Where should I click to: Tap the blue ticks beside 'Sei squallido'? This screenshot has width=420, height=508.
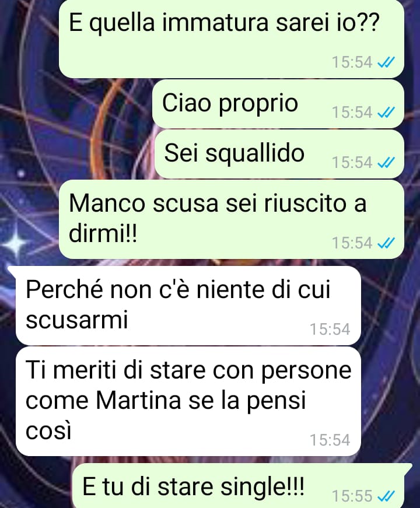point(386,162)
